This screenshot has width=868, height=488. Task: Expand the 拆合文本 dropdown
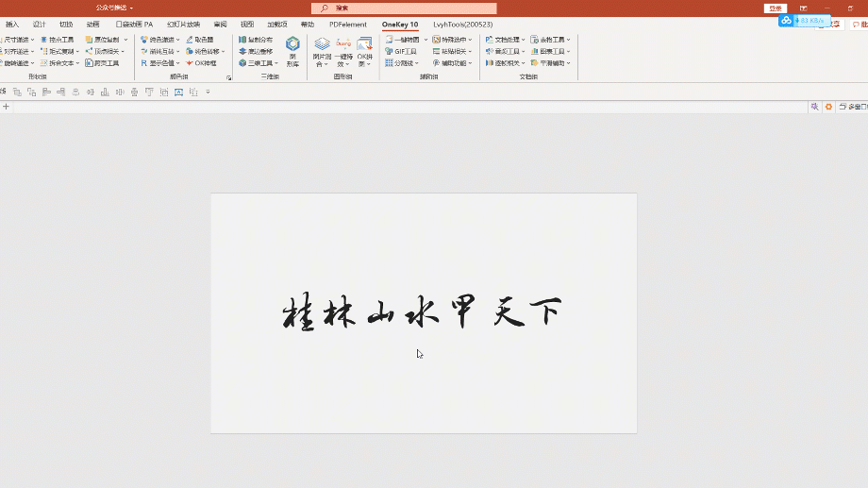(x=77, y=63)
